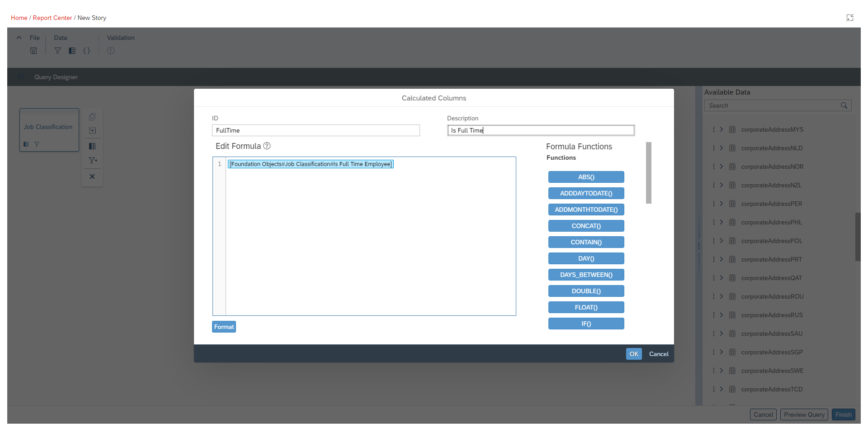
Task: Collapse the toolbar with the caret icon
Action: tap(19, 38)
